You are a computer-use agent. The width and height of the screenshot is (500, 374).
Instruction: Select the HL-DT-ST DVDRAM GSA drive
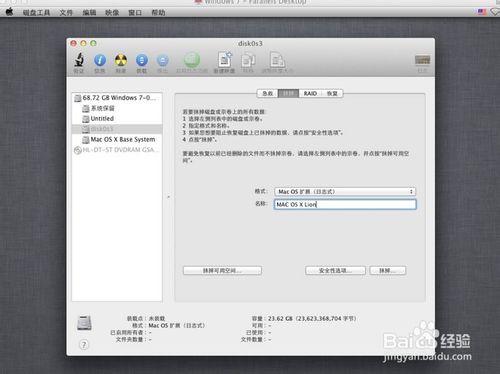pos(117,150)
